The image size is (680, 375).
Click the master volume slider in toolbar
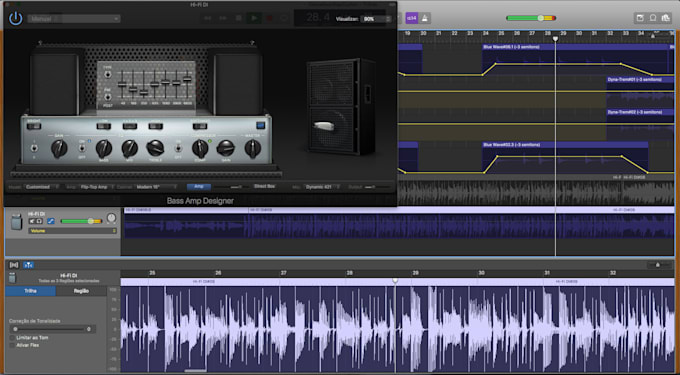point(531,18)
